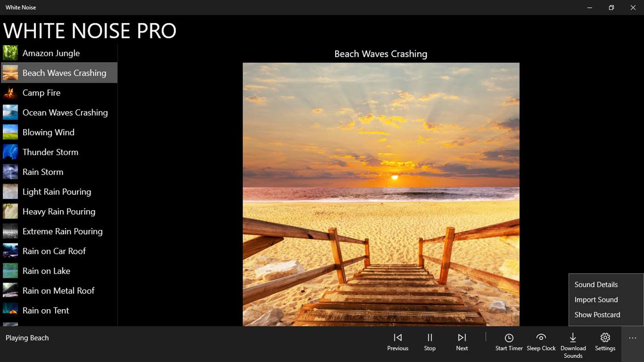
Task: Click the WHITE NOISE PRO heading
Action: click(90, 31)
